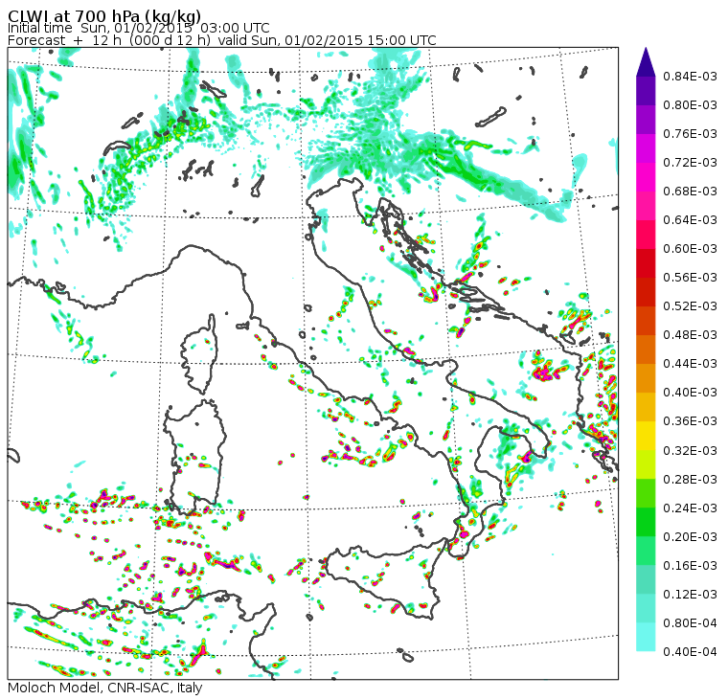The width and height of the screenshot is (728, 700).
Task: Click the 0.80E-03 colorbar label
Action: click(690, 105)
